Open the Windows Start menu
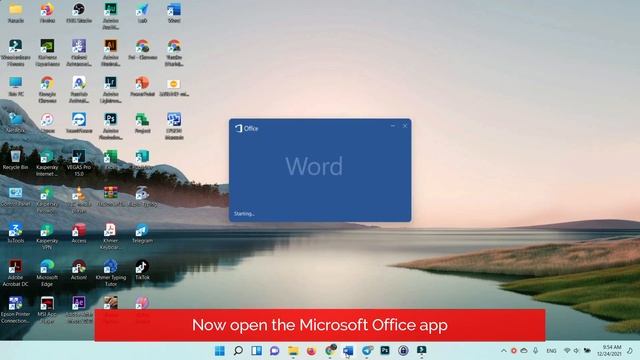Viewport: 640px width, 360px height. [x=220, y=351]
